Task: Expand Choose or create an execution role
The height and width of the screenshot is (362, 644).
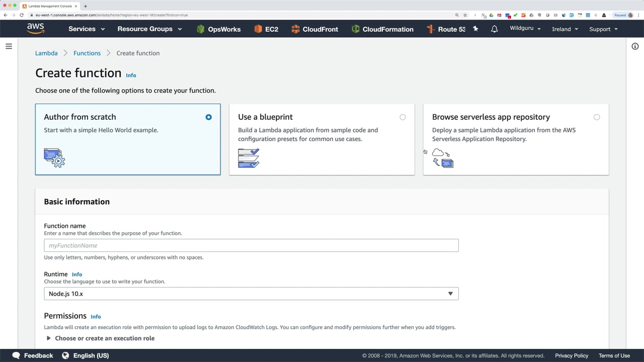Action: (100, 338)
